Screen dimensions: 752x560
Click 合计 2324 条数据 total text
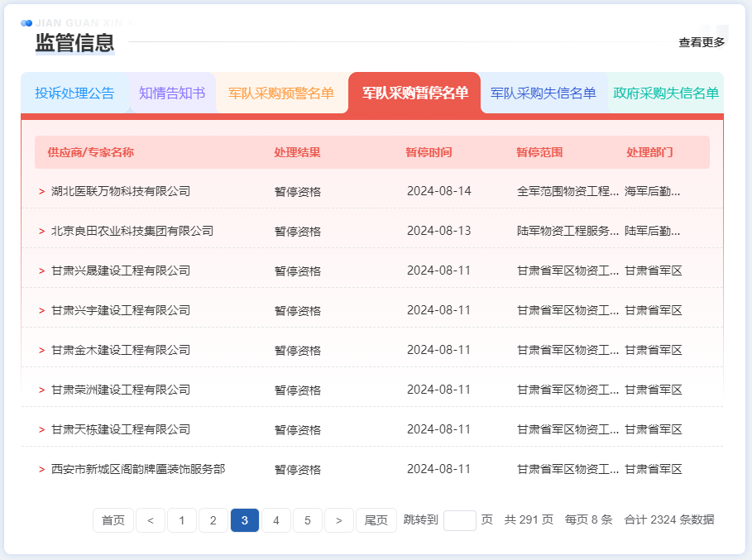pos(669,519)
